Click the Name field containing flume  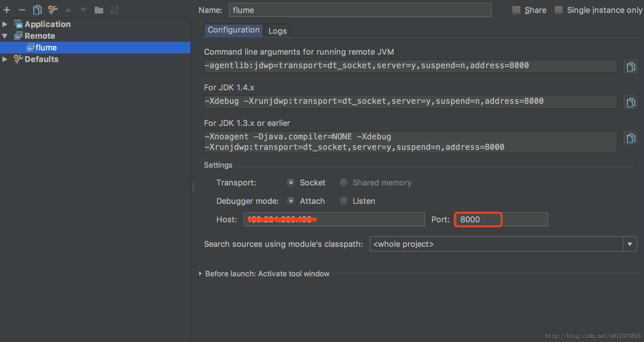360,10
